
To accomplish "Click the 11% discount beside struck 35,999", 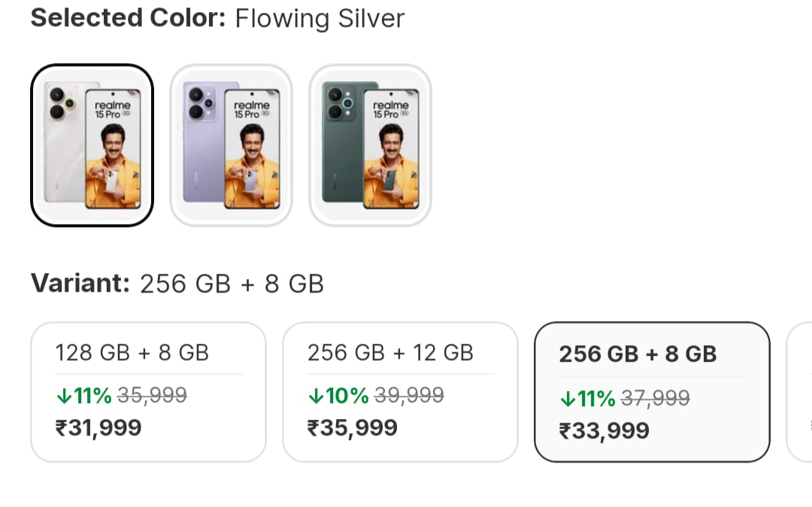I will [x=83, y=395].
